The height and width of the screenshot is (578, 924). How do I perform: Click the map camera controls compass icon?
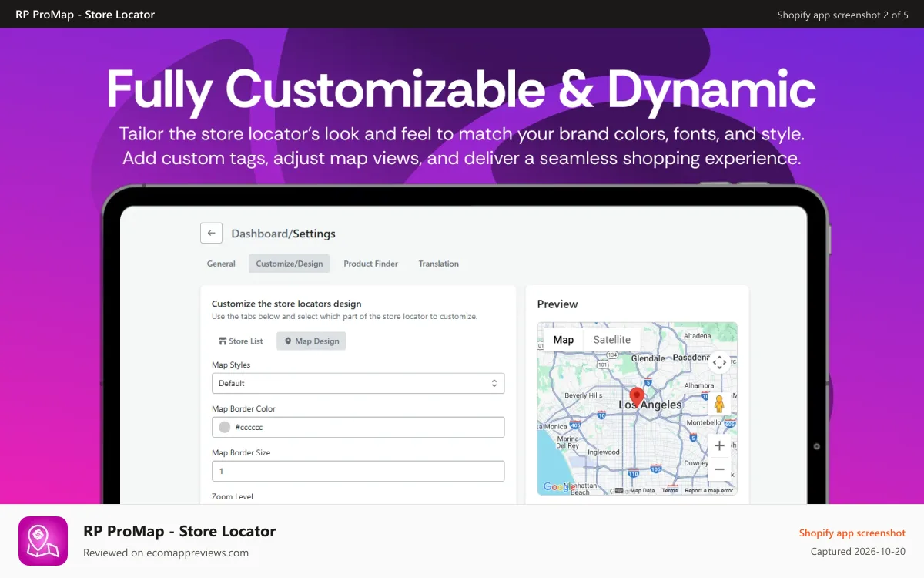coord(719,361)
